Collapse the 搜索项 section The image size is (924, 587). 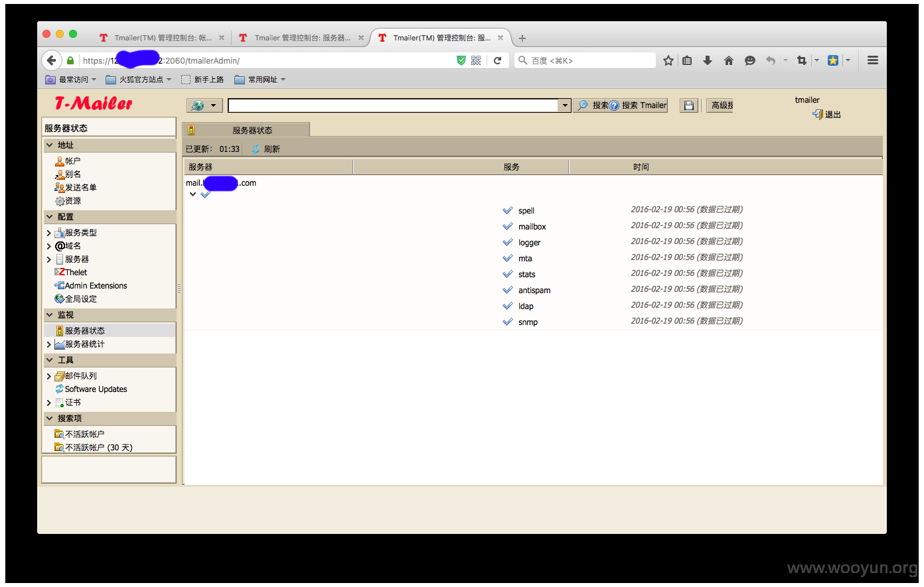point(49,418)
